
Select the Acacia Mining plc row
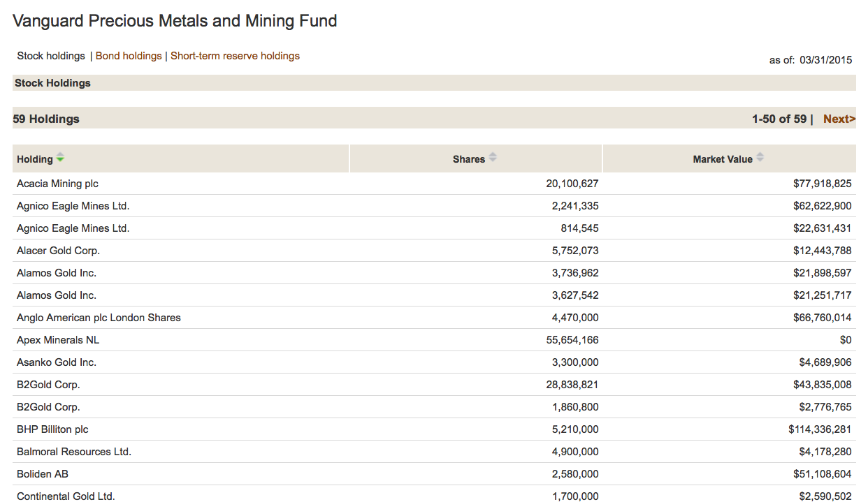coord(57,184)
